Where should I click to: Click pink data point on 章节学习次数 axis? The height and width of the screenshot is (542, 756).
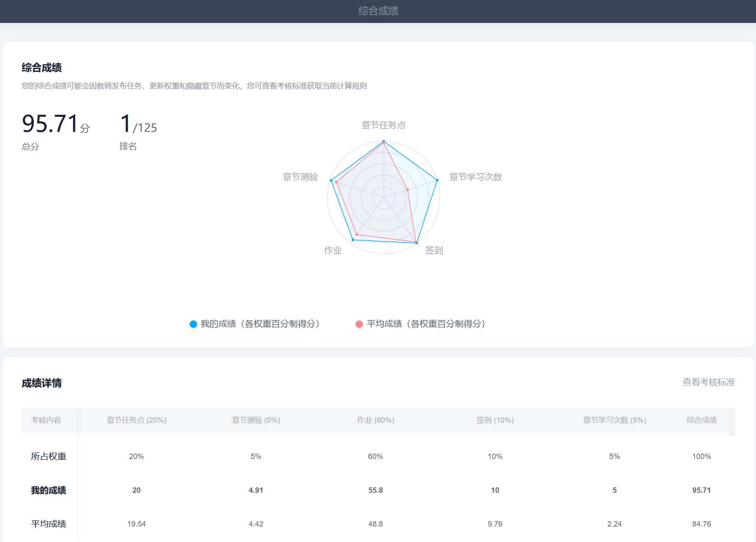[408, 190]
